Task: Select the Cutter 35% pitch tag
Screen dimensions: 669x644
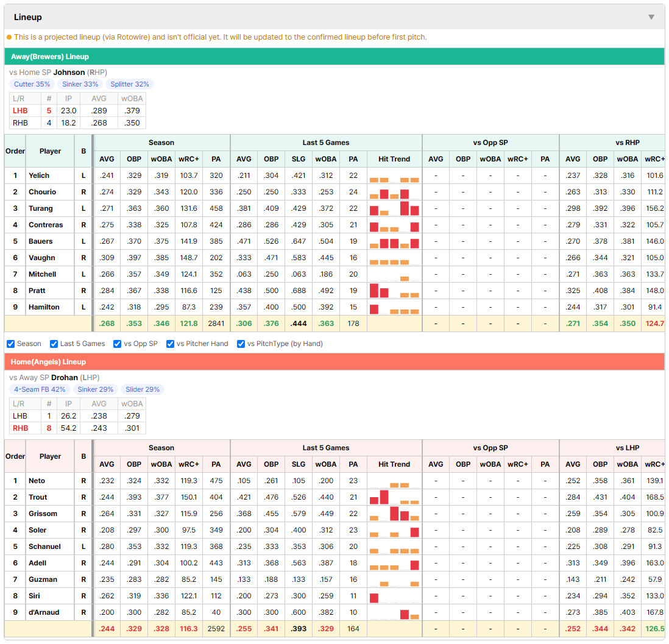Action: coord(32,84)
